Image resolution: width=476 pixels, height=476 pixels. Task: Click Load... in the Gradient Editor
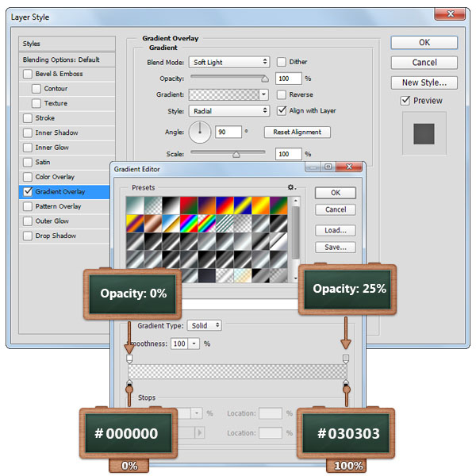(335, 230)
